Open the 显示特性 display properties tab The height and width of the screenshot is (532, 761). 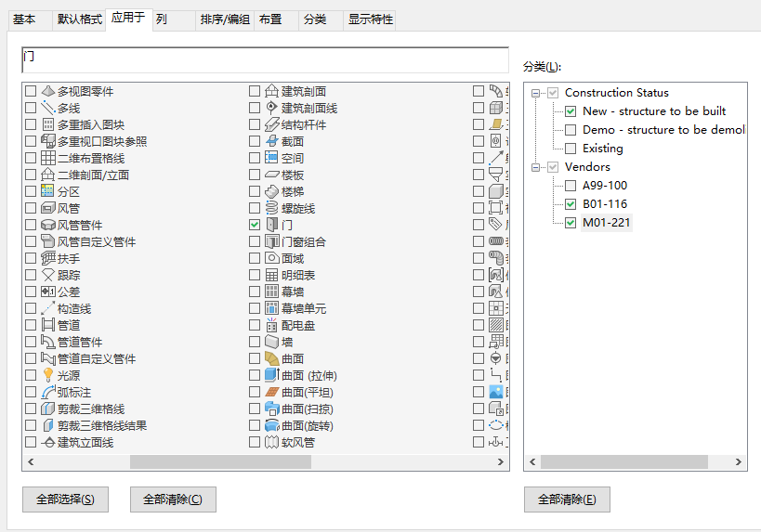[370, 19]
